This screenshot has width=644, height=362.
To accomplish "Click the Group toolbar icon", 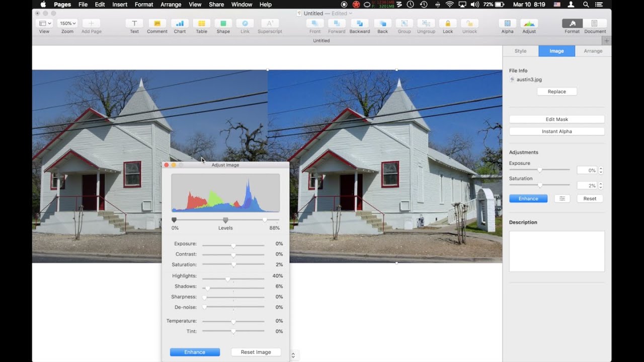I will click(404, 23).
